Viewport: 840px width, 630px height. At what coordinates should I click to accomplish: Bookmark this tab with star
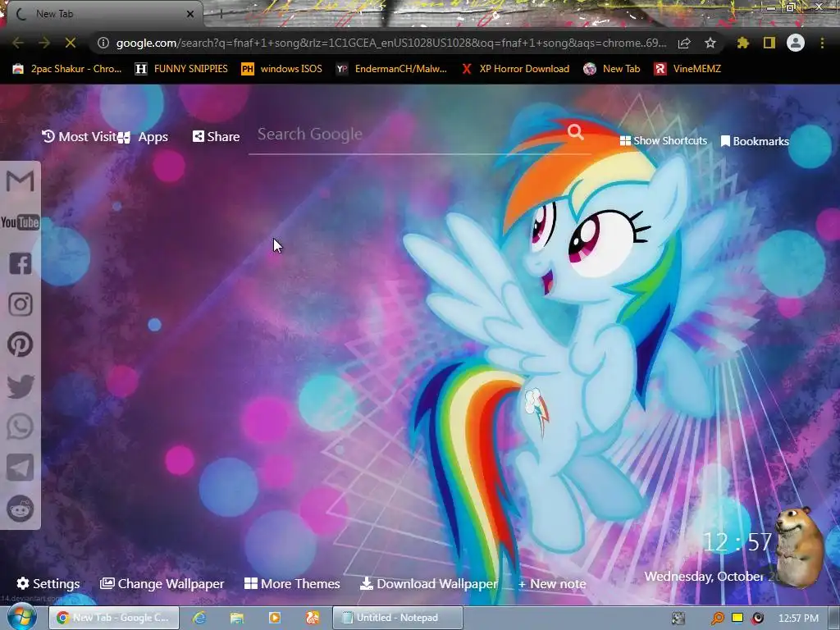(710, 43)
